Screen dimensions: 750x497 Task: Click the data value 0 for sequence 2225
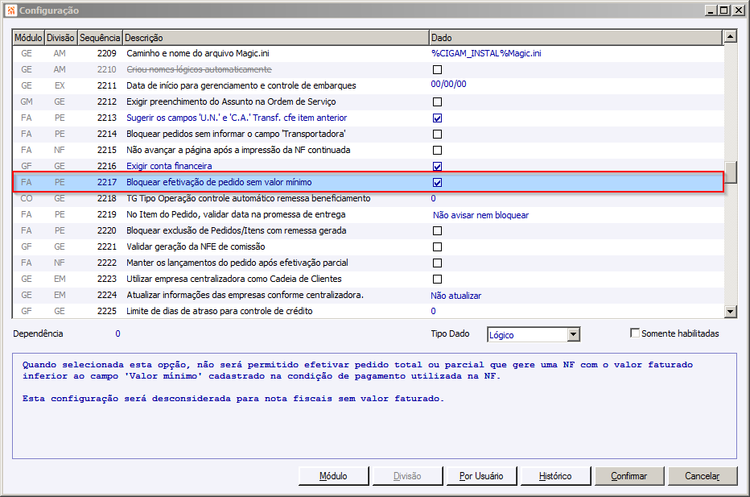click(x=433, y=311)
